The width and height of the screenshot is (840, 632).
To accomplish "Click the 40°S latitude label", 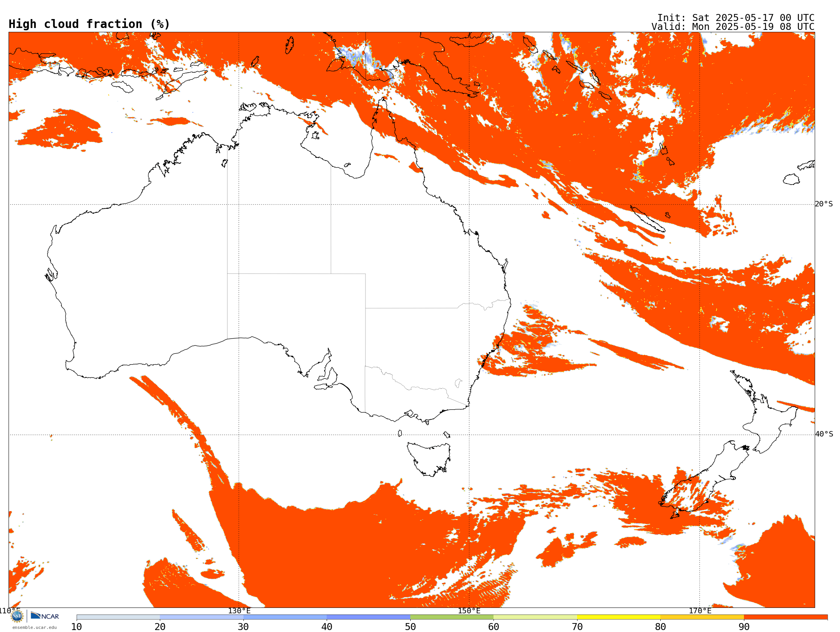I will [x=824, y=434].
